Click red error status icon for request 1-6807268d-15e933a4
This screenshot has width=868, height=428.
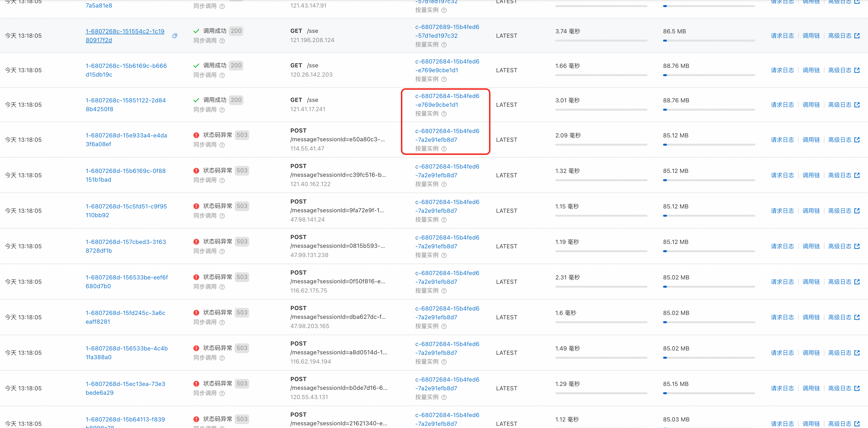[x=196, y=135]
